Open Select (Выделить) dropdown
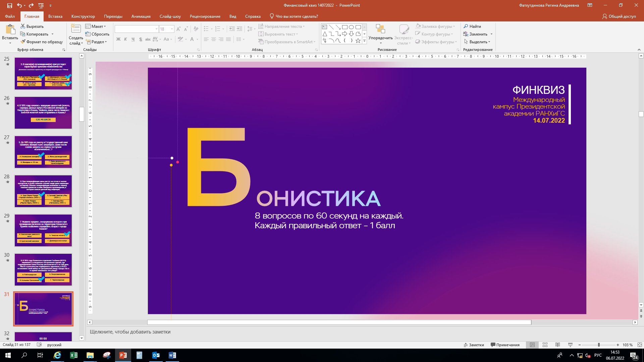 [477, 42]
